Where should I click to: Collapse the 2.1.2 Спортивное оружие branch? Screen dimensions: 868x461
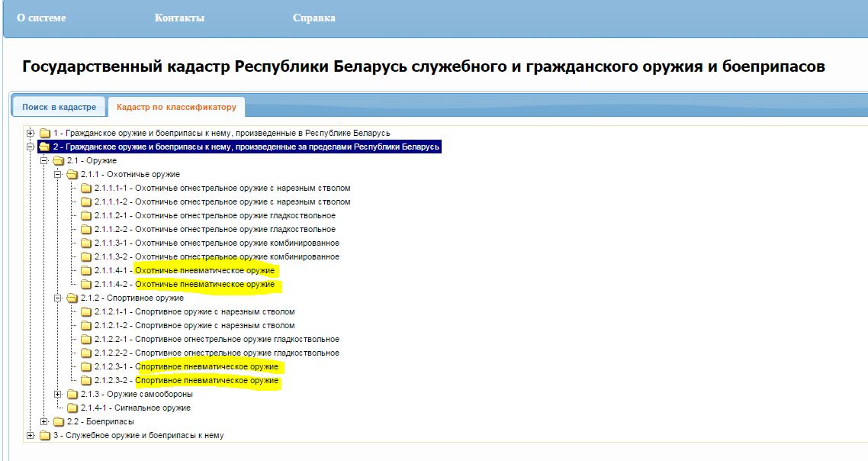coord(58,298)
